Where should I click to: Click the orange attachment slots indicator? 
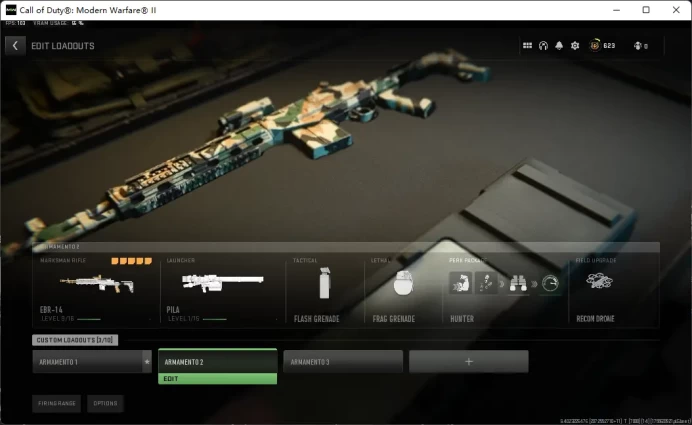(132, 261)
